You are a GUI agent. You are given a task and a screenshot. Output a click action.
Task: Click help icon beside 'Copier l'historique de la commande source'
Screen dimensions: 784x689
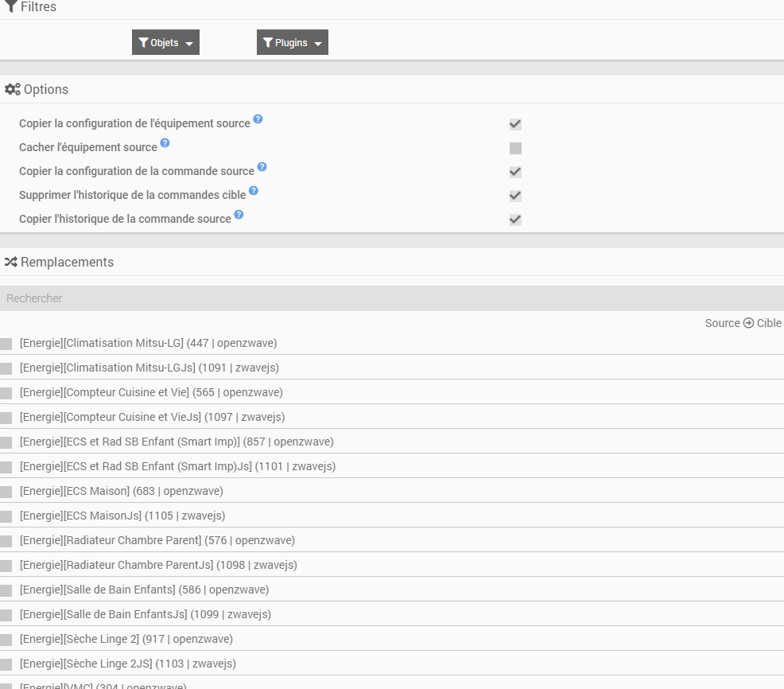[x=239, y=215]
